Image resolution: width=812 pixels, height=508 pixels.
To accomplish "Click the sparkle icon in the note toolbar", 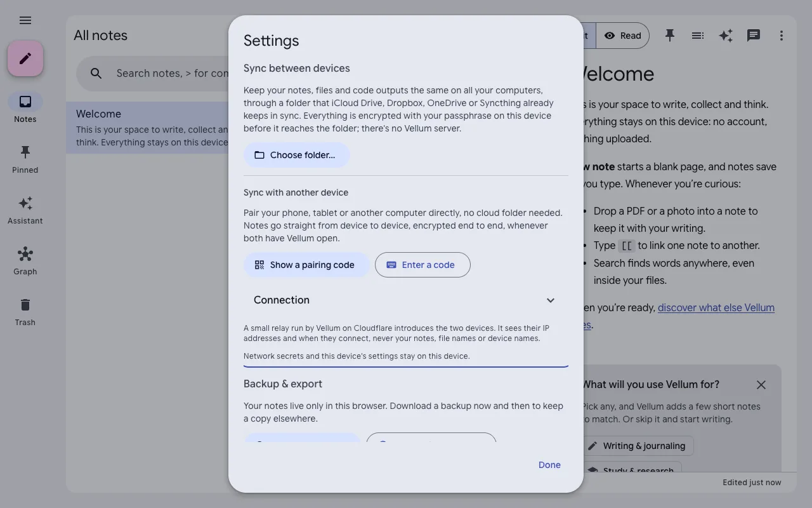I will (726, 36).
